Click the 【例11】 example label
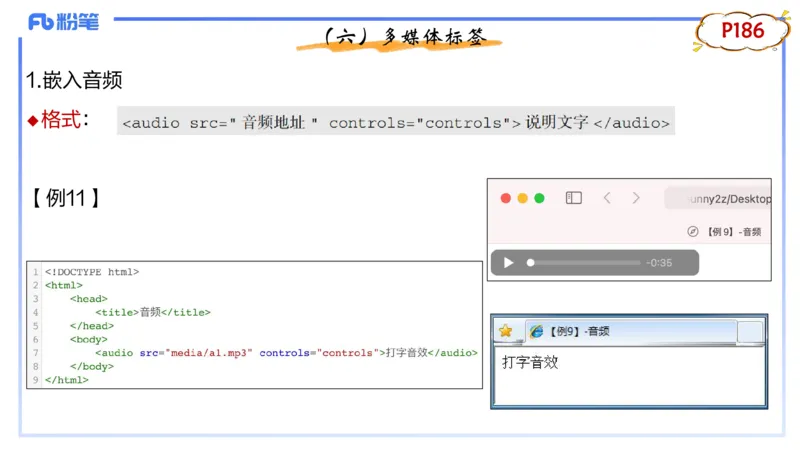The width and height of the screenshot is (800, 450). point(65,198)
